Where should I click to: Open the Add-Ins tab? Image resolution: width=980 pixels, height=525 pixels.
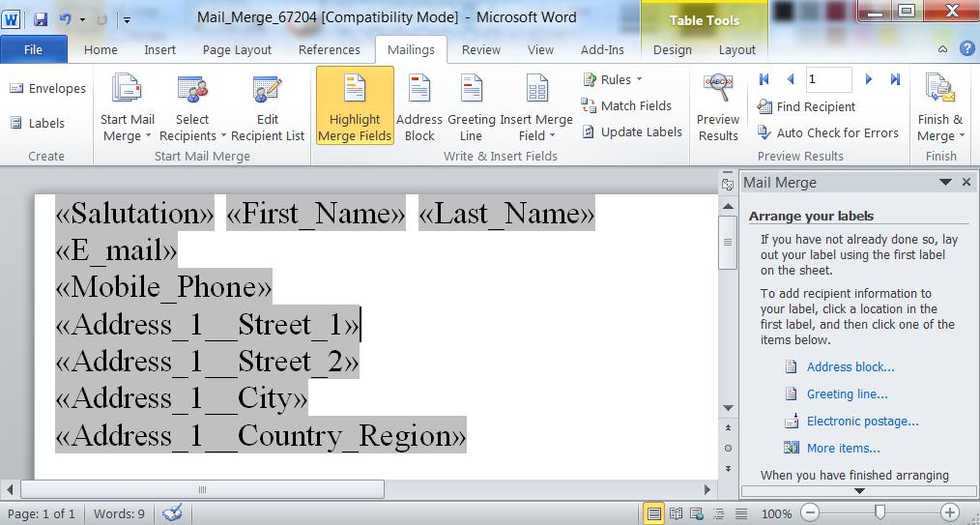(x=602, y=50)
